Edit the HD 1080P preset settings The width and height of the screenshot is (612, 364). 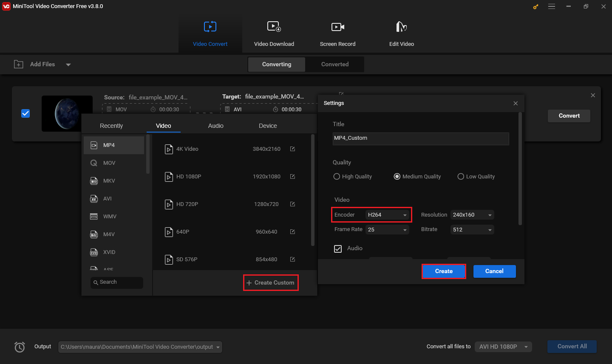click(x=292, y=176)
